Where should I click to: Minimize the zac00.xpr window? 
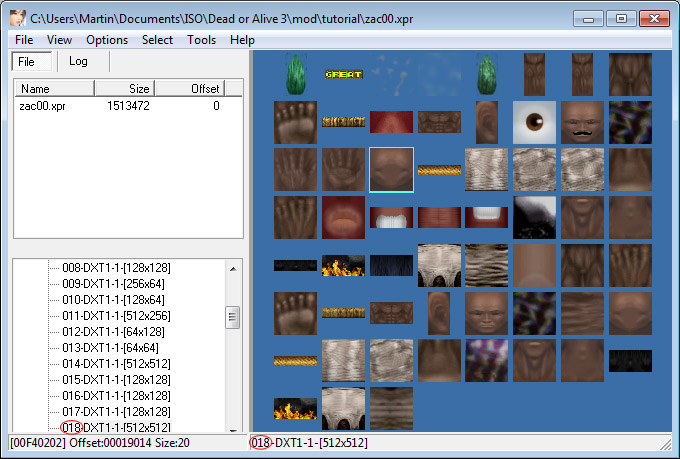(x=588, y=19)
